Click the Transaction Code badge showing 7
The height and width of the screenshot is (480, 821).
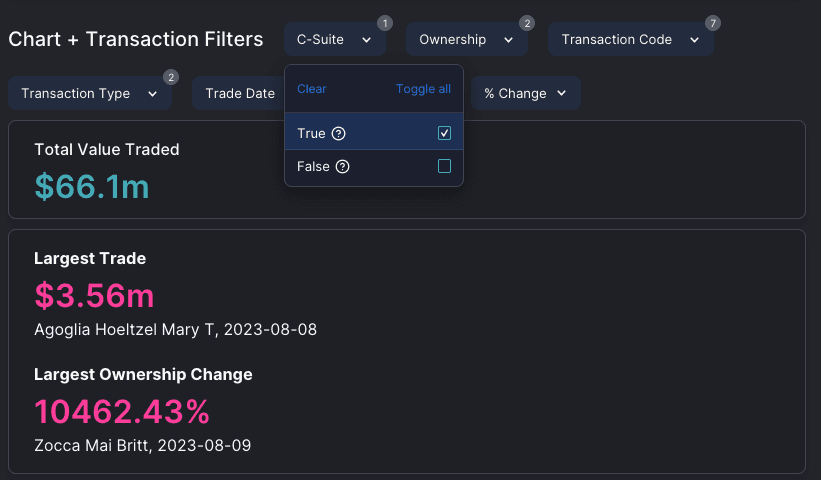(713, 23)
